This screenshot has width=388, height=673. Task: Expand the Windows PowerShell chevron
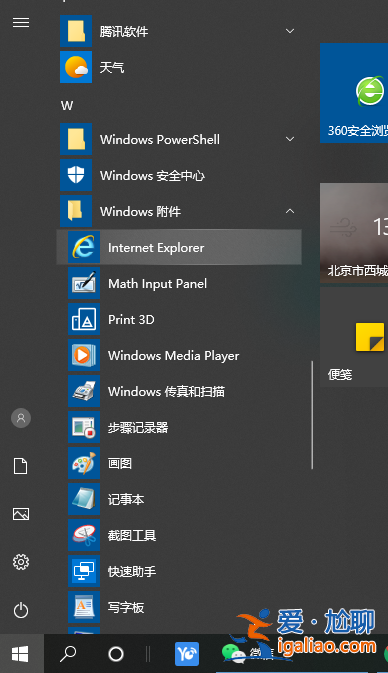(290, 139)
